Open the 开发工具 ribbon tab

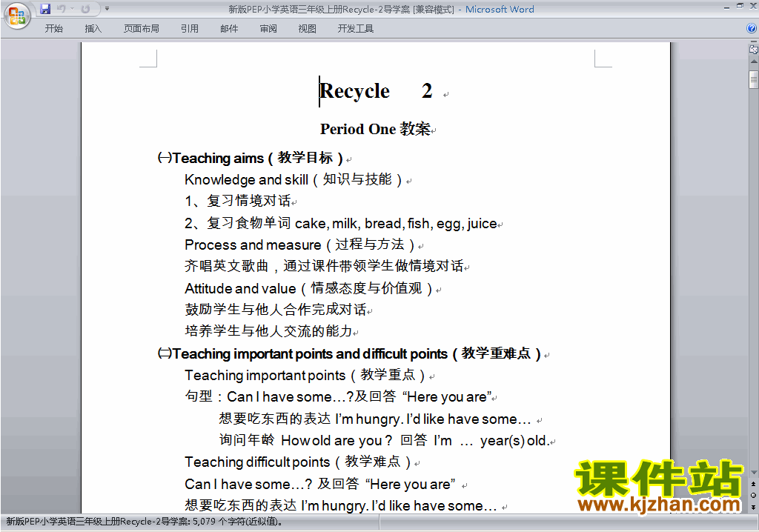point(355,29)
